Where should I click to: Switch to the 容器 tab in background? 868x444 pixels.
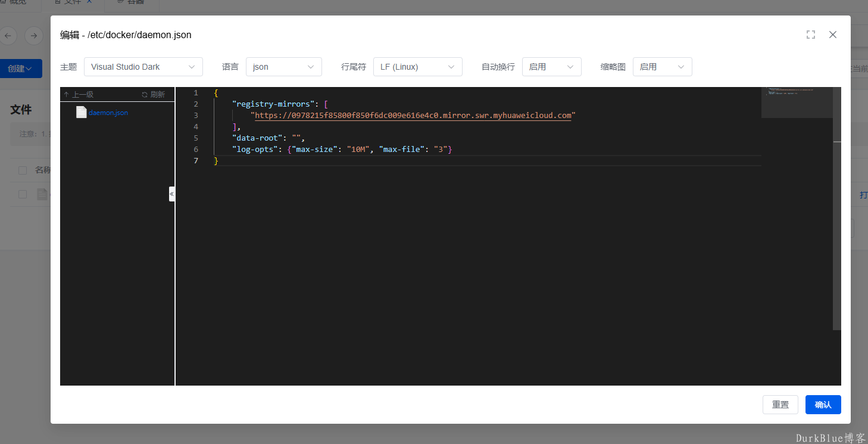[x=131, y=2]
